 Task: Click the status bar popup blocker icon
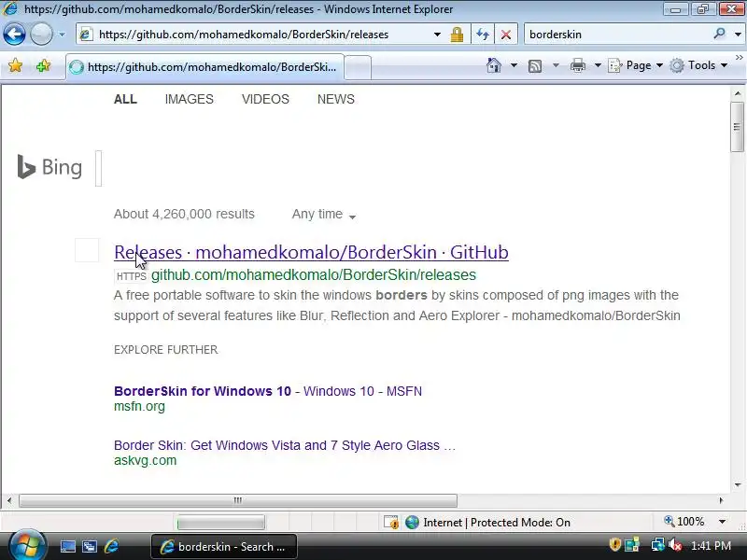point(391,523)
